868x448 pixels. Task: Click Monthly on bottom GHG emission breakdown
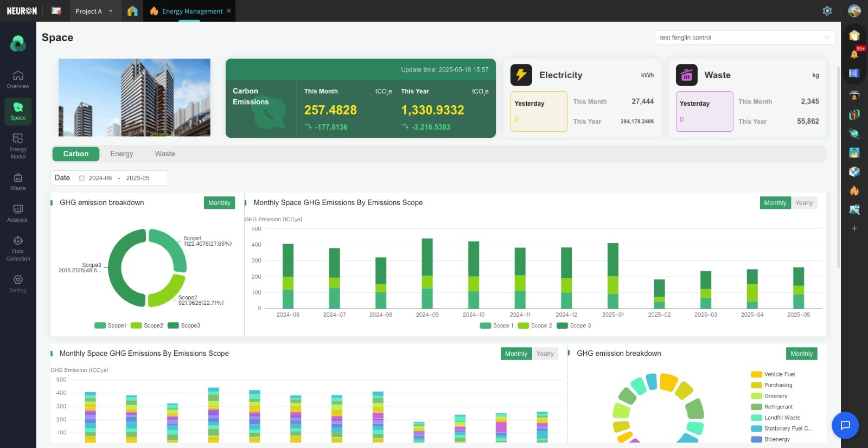802,354
